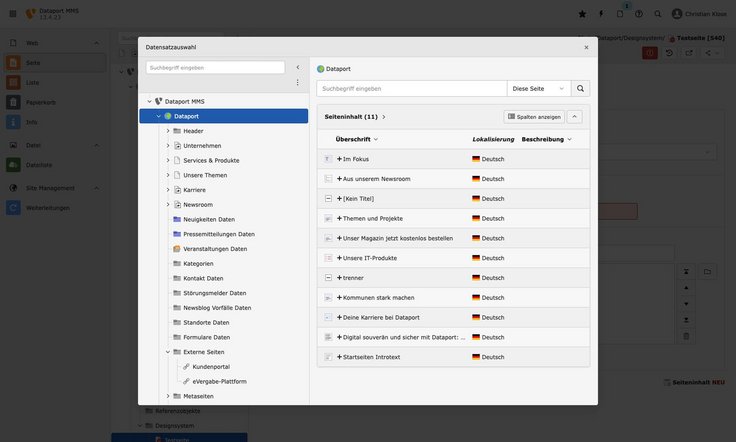Expand the Header tree node
Image resolution: width=736 pixels, height=442 pixels.
tap(168, 131)
